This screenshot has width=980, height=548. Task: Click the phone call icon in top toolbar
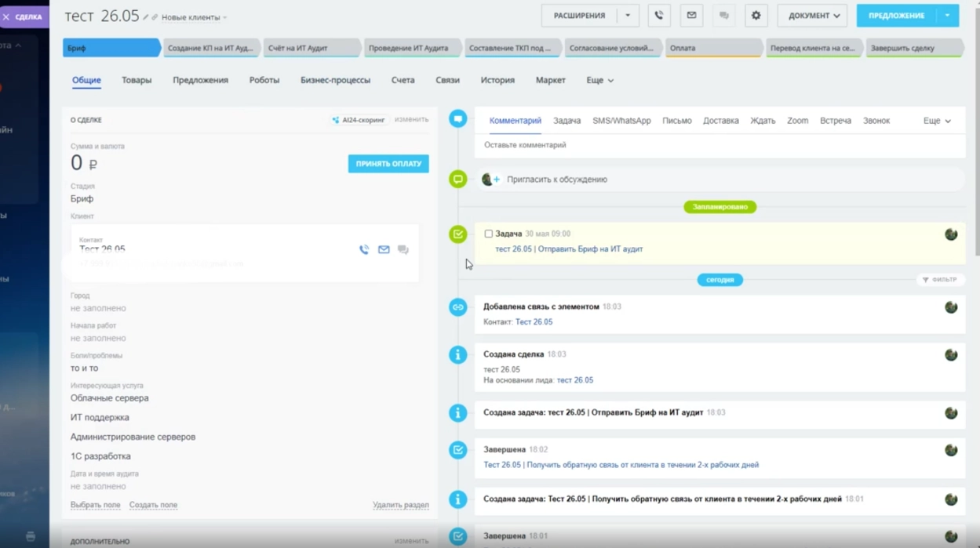(x=659, y=16)
